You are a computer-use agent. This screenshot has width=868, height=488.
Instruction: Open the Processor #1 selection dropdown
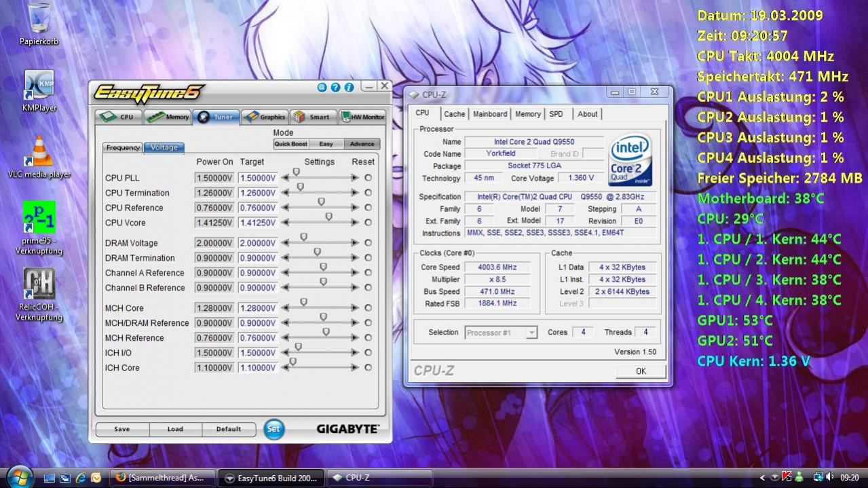click(501, 333)
